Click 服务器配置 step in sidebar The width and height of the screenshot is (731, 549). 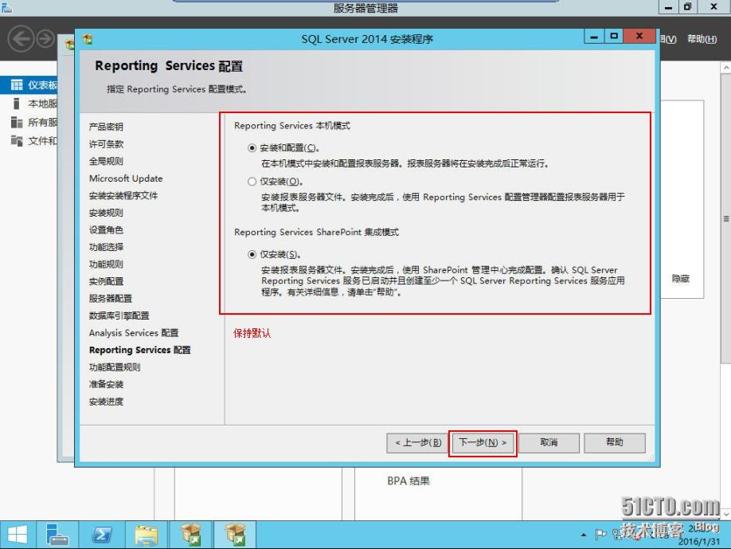click(110, 298)
